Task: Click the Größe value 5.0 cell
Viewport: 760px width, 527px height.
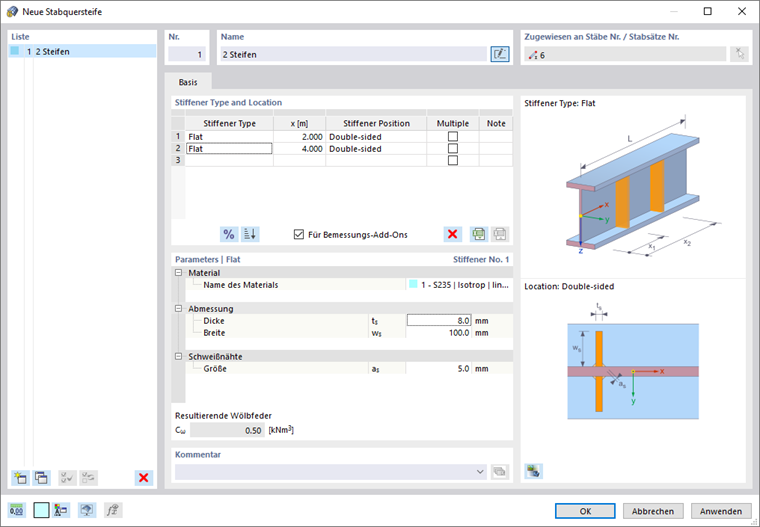Action: point(439,368)
